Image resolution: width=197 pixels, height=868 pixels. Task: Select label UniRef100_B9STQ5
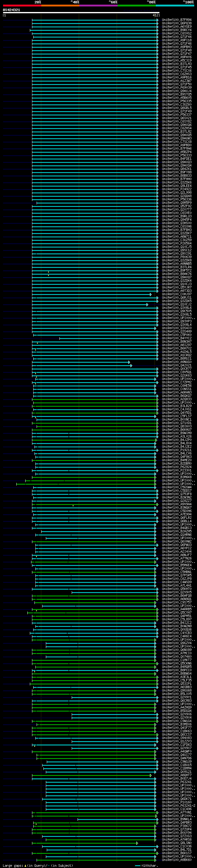tap(177, 94)
